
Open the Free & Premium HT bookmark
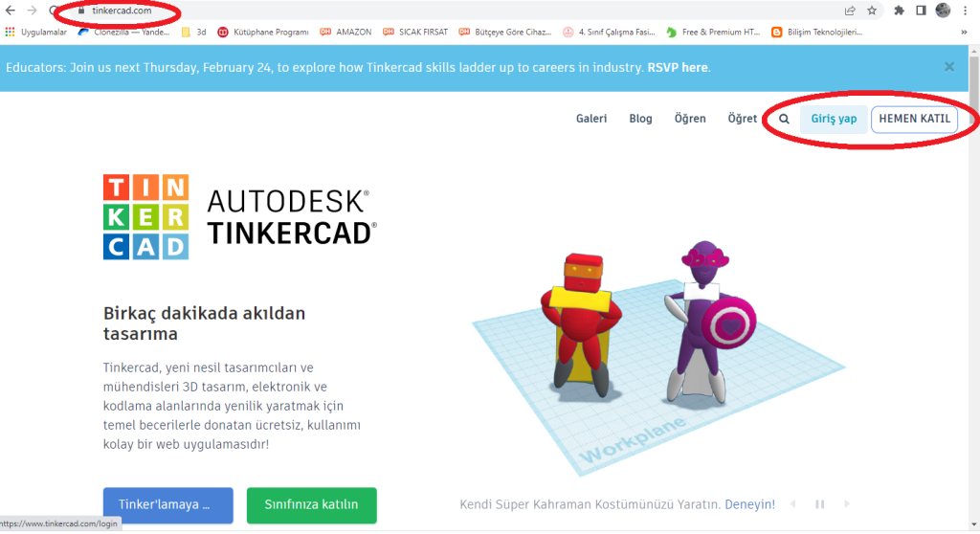click(713, 32)
